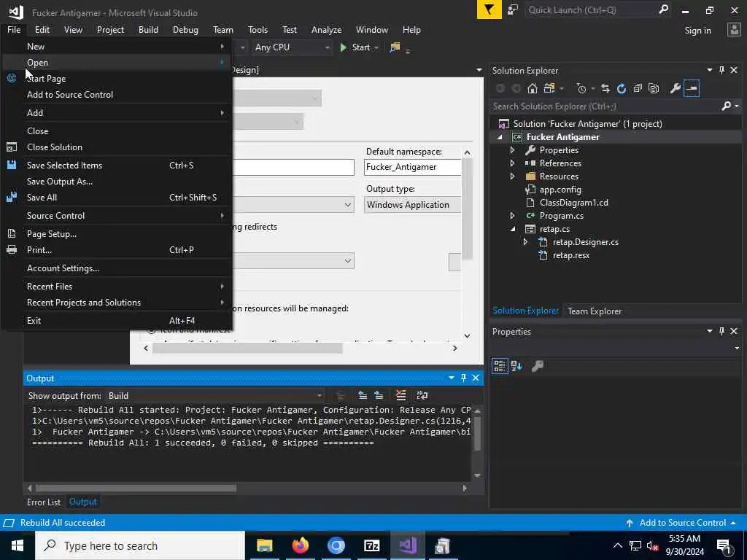Click the Categorized view icon in Properties
747x560 pixels.
[499, 366]
